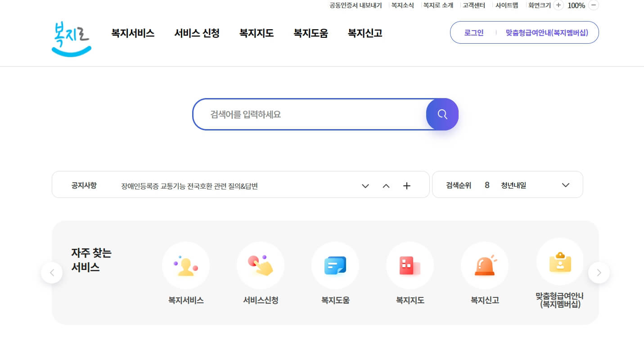Expand the full notice list via + button
The width and height of the screenshot is (644, 337).
[x=407, y=185]
